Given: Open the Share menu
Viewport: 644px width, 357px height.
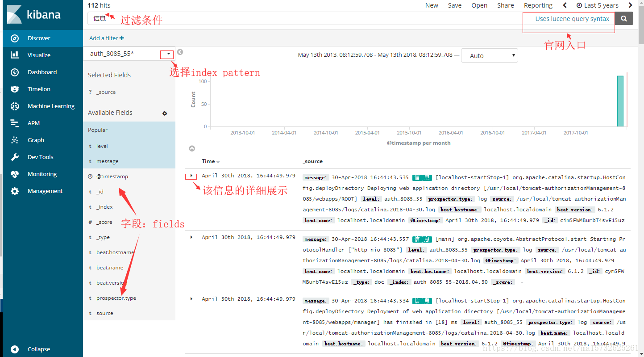Looking at the screenshot, I should point(505,5).
